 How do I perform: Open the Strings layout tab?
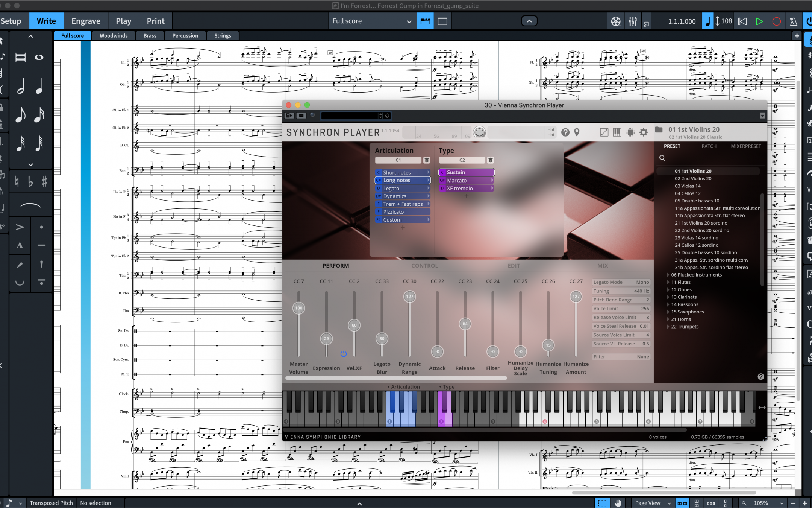[x=223, y=36]
